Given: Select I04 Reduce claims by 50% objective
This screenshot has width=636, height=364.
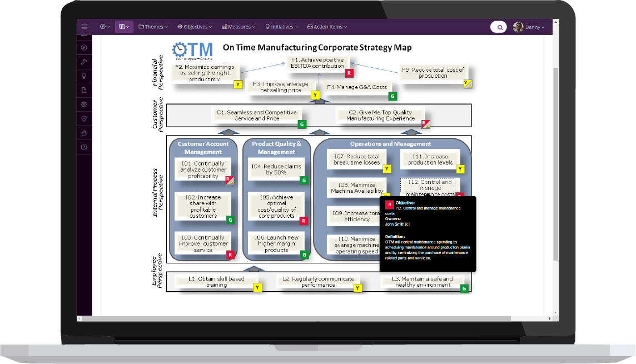Looking at the screenshot, I should pos(276,169).
